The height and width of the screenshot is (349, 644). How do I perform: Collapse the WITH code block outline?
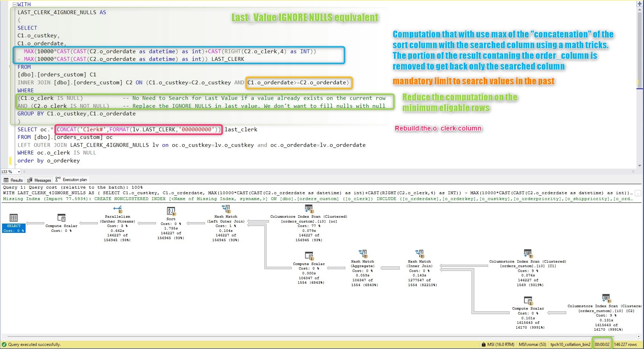[15, 4]
